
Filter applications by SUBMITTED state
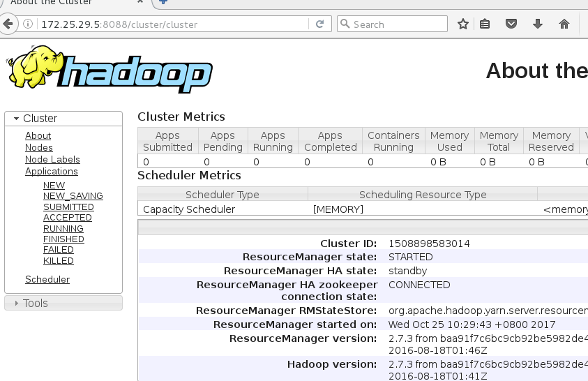[68, 207]
